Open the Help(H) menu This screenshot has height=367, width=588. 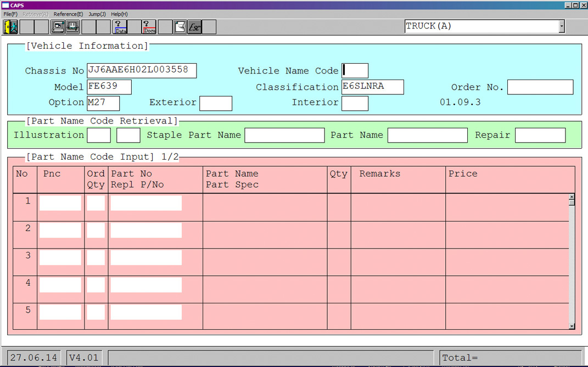tap(119, 14)
